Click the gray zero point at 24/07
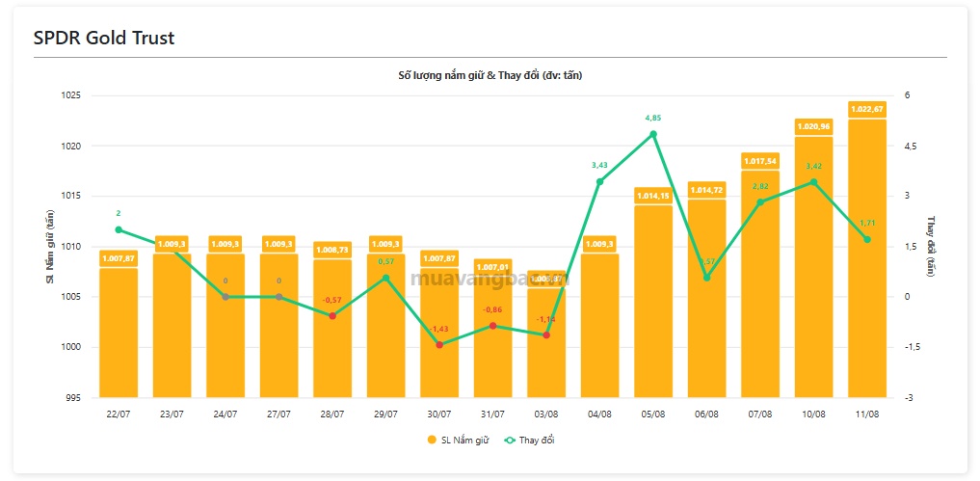The height and width of the screenshot is (481, 980). [225, 297]
